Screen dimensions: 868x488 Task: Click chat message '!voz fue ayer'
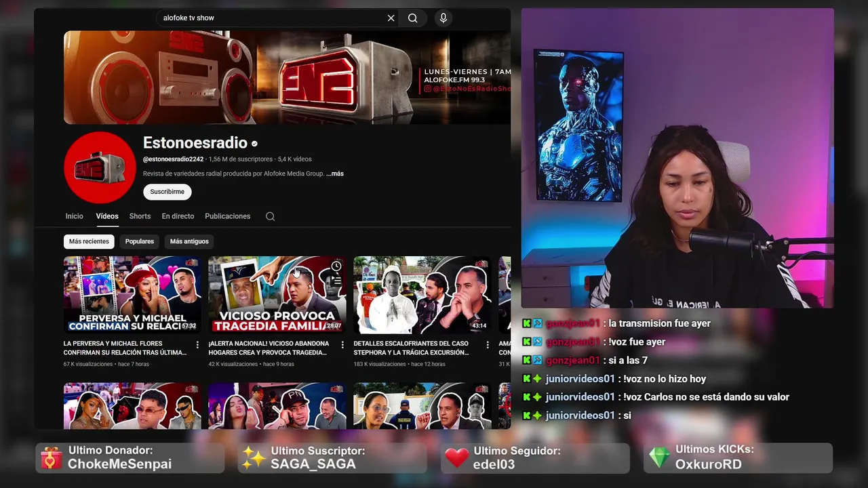point(637,342)
